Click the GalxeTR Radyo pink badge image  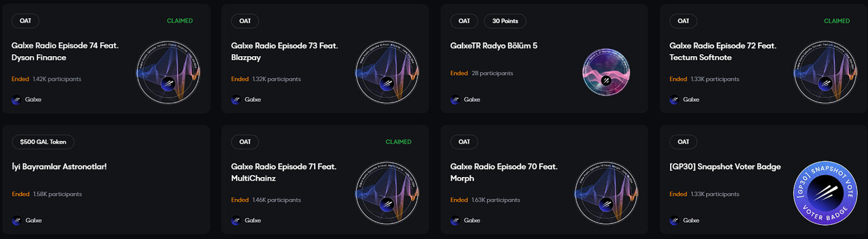pyautogui.click(x=606, y=72)
